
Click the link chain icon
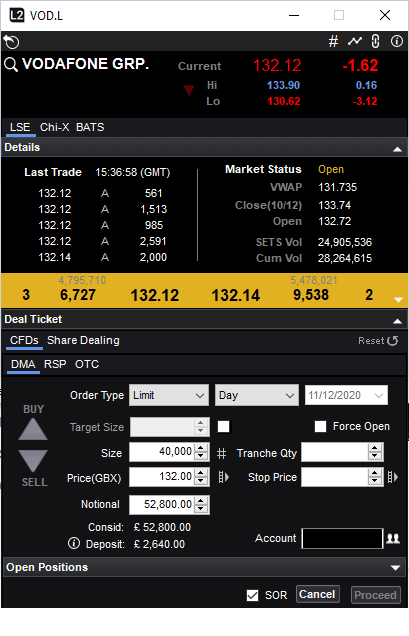click(x=376, y=41)
